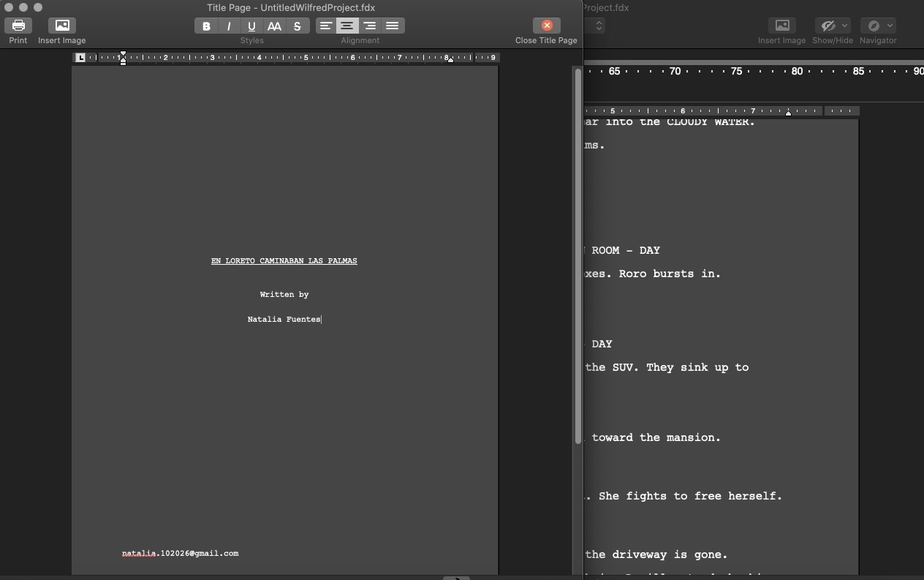The height and width of the screenshot is (580, 924).
Task: Toggle bold formatting
Action: (x=206, y=26)
